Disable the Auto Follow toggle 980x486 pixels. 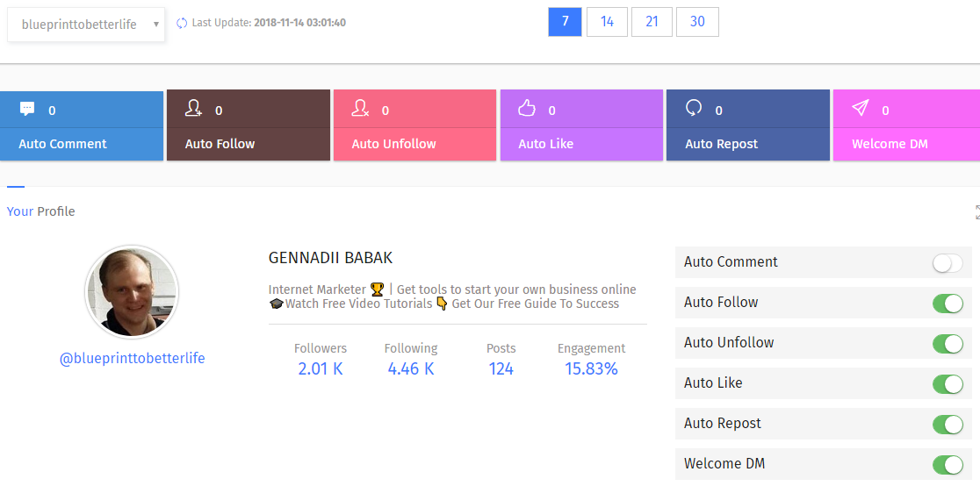pyautogui.click(x=948, y=304)
